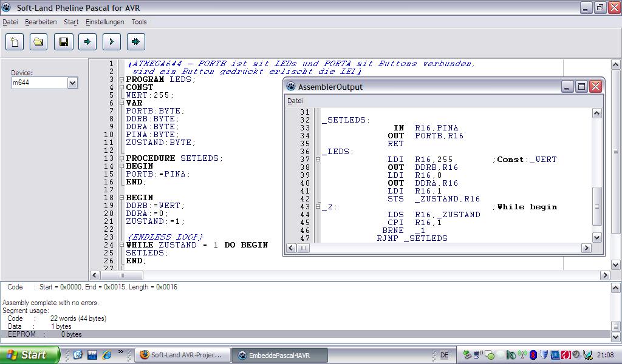Click assembler line 'RJMP _SETLEDS'
The image size is (622, 364).
point(412,238)
